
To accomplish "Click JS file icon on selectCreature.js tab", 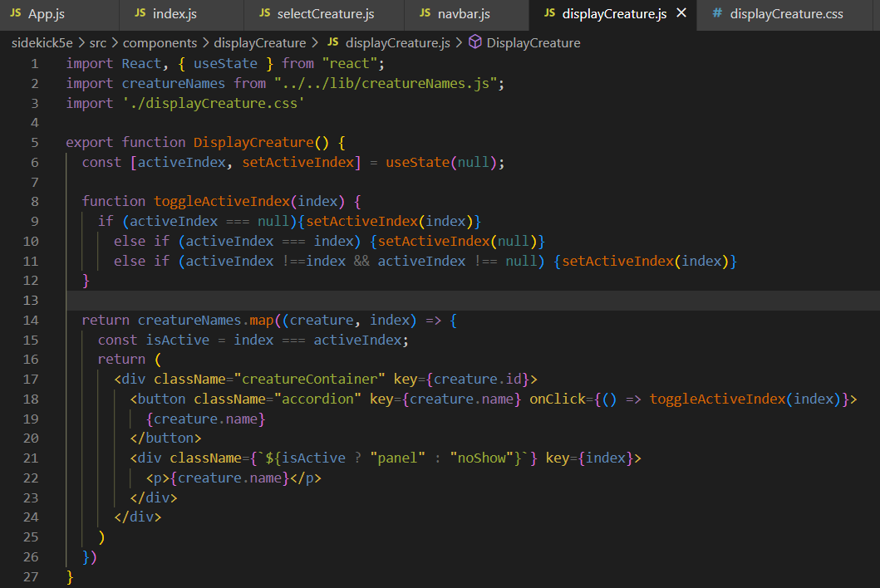I will tap(265, 13).
